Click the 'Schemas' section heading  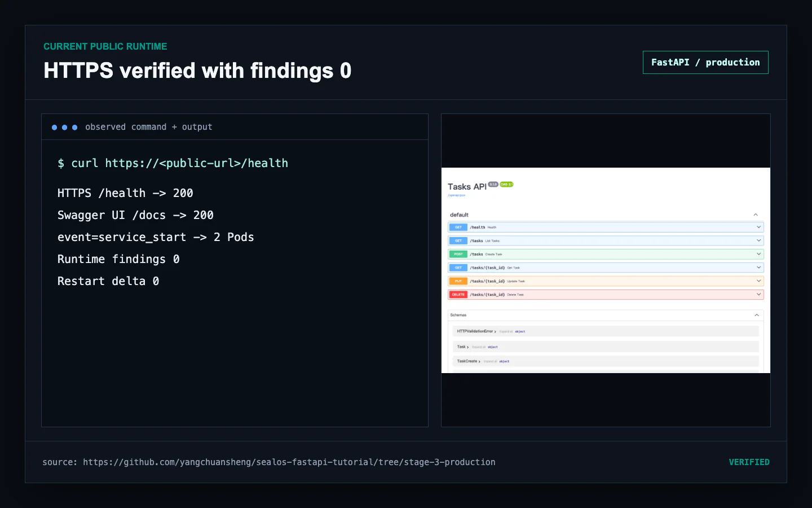tap(458, 315)
